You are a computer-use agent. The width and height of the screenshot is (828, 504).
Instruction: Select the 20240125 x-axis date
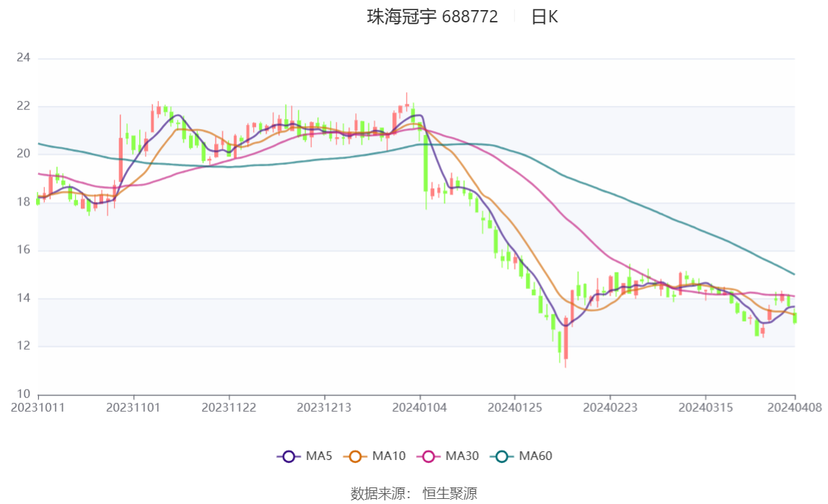(x=514, y=407)
